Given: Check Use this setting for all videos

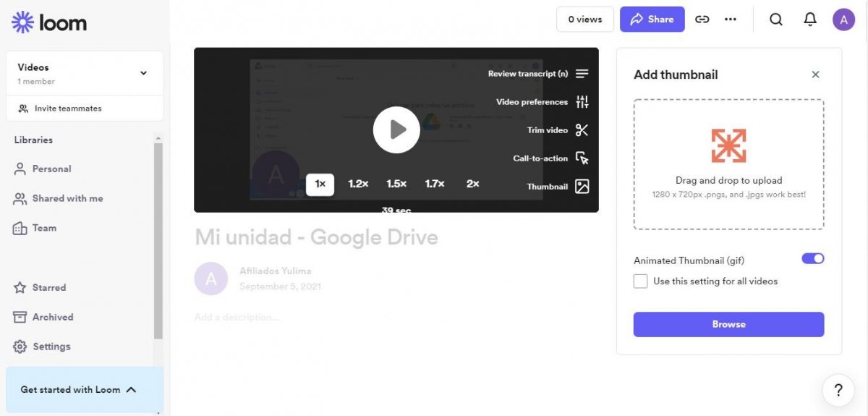Looking at the screenshot, I should click(x=640, y=281).
